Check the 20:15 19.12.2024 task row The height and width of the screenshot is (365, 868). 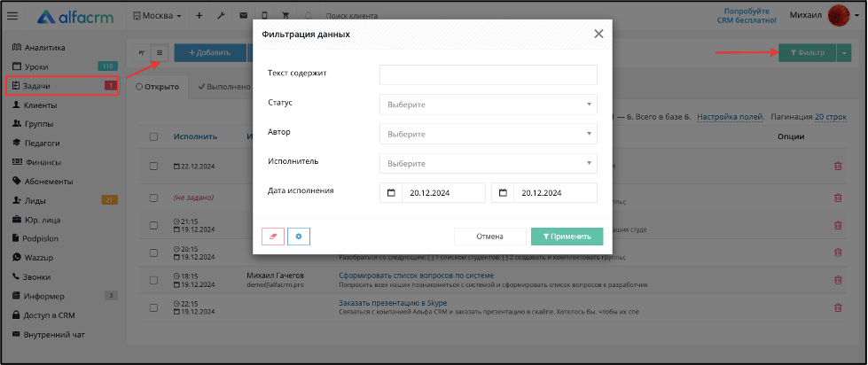click(154, 252)
